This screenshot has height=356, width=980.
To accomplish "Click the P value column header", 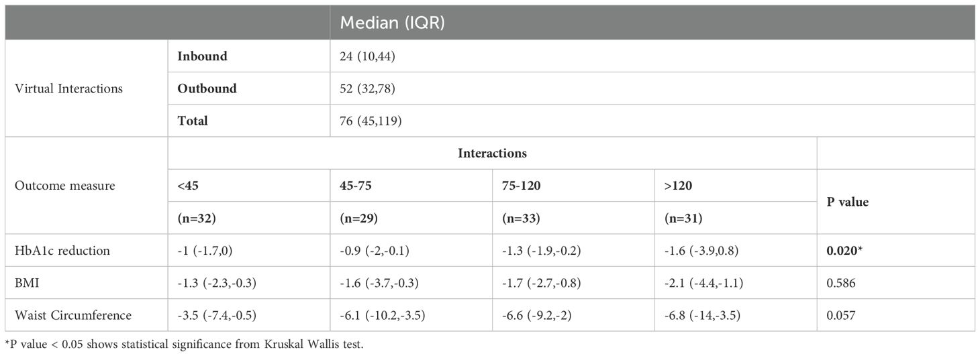I will [x=848, y=202].
